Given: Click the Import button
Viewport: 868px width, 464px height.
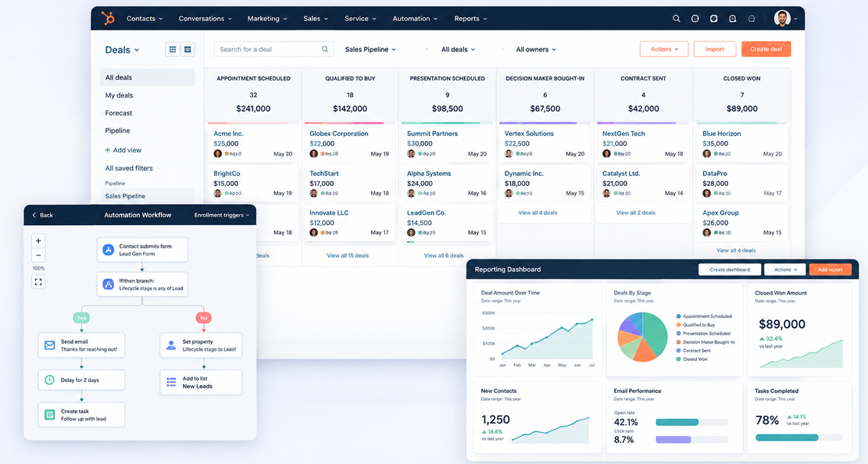Looking at the screenshot, I should [715, 49].
